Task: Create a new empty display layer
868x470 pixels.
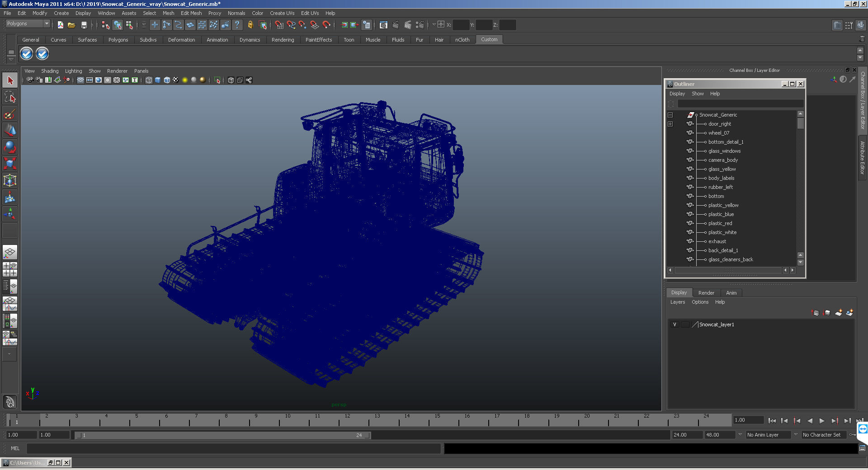Action: click(838, 312)
